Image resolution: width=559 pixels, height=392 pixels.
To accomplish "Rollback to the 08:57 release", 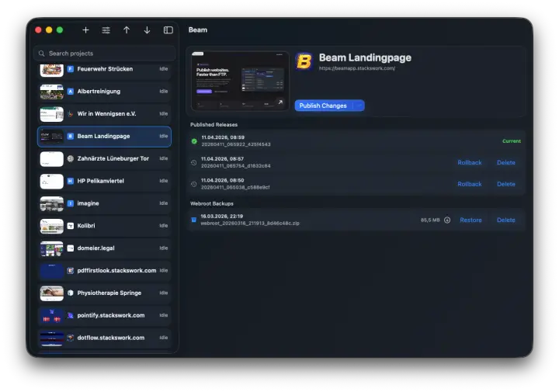I will coord(470,163).
